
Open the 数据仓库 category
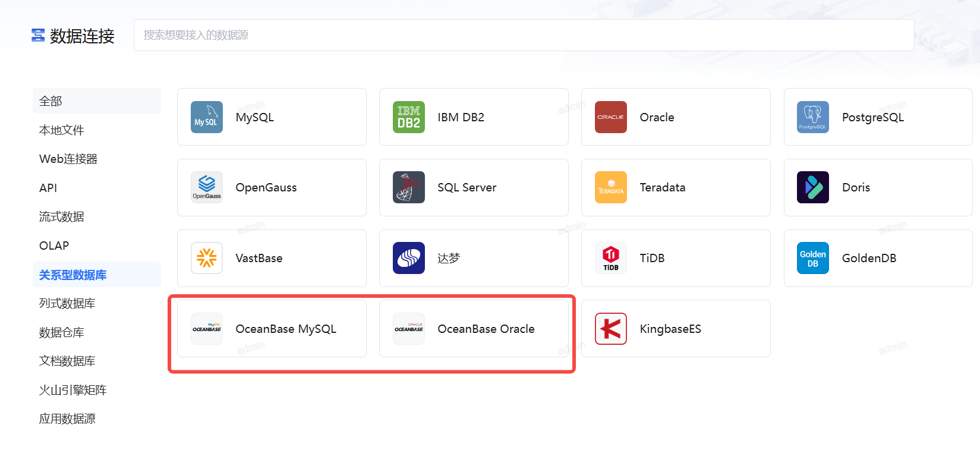click(97, 332)
